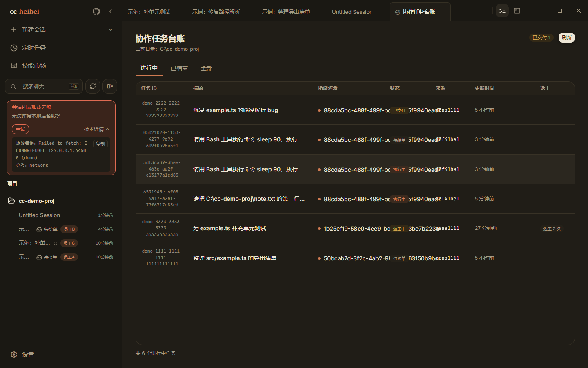This screenshot has height=368, width=588.
Task: Click assignee 50bcab7d-3f2c-4ab2-9
Action: pyautogui.click(x=354, y=258)
